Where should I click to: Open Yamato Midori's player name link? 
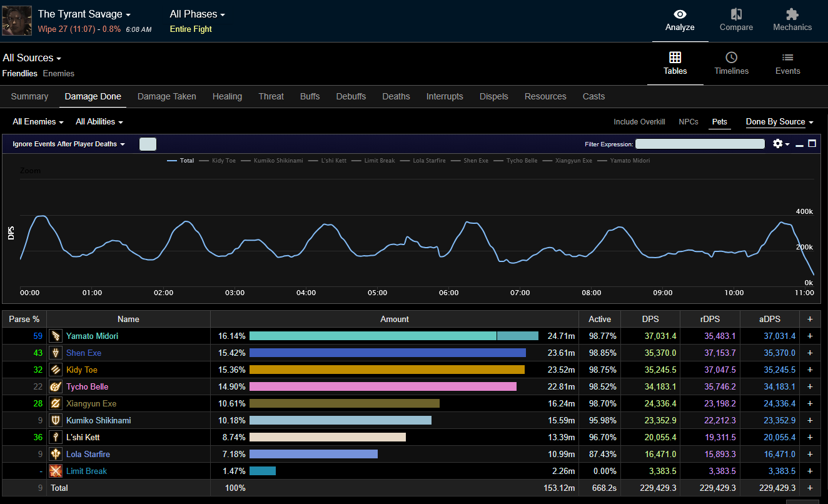[92, 336]
